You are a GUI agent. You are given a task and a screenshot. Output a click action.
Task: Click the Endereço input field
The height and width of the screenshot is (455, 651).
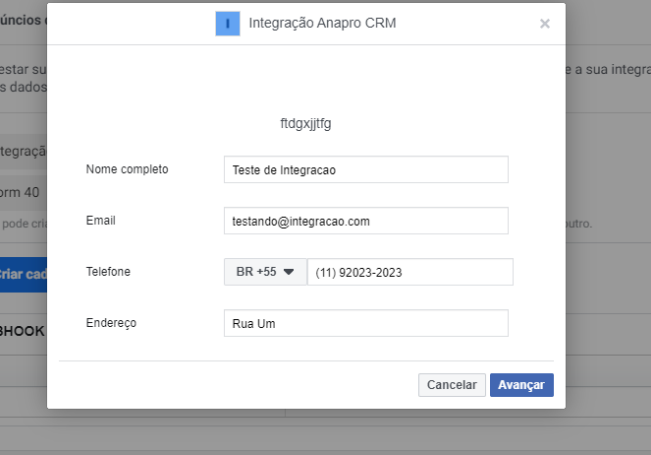point(366,323)
